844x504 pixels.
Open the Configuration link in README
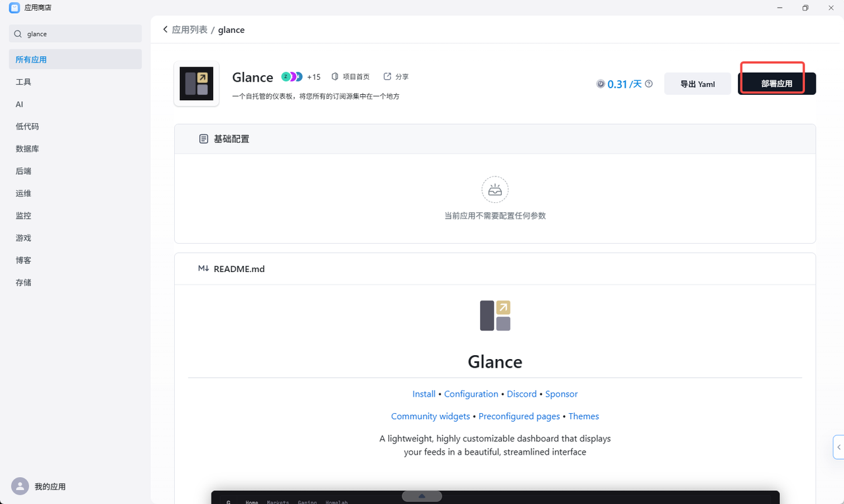coord(471,394)
